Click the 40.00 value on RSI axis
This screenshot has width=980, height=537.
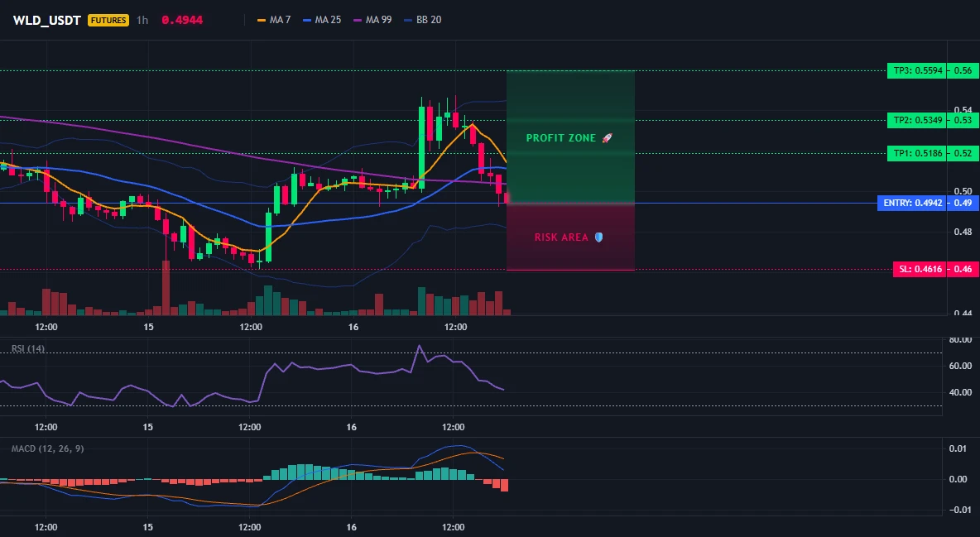tap(960, 392)
